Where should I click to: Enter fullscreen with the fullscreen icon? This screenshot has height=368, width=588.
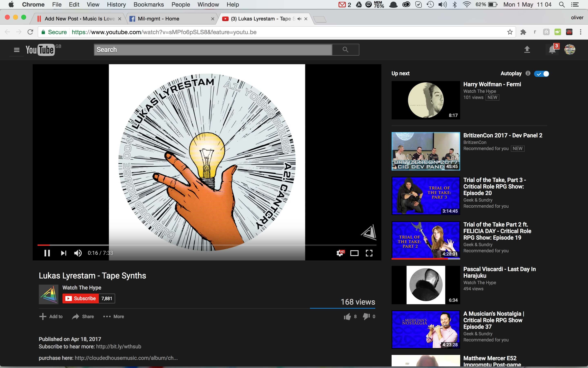pyautogui.click(x=369, y=253)
